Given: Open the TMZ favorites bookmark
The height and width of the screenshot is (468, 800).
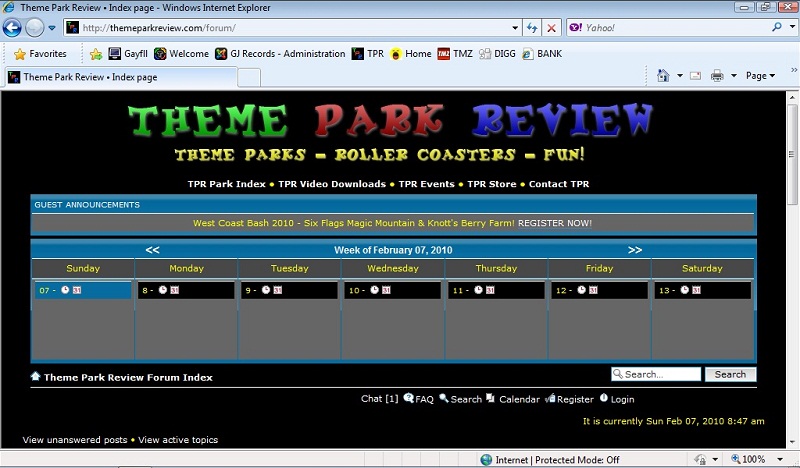Looking at the screenshot, I should [455, 54].
